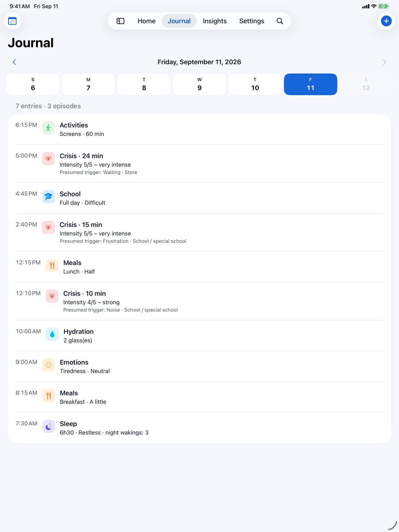Switch to the Home tab

[147, 21]
